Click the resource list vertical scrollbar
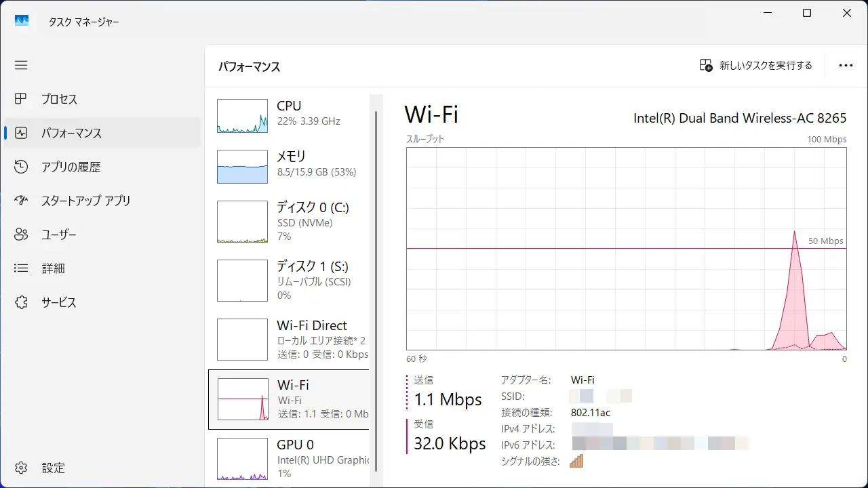The height and width of the screenshot is (488, 868). [x=376, y=271]
